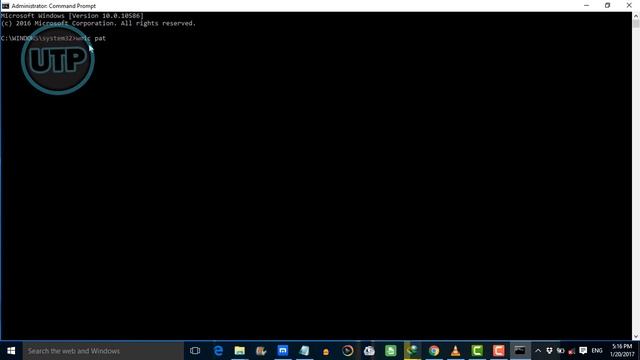Launch Google Chrome from the taskbar
Image resolution: width=640 pixels, height=360 pixels.
point(434,351)
